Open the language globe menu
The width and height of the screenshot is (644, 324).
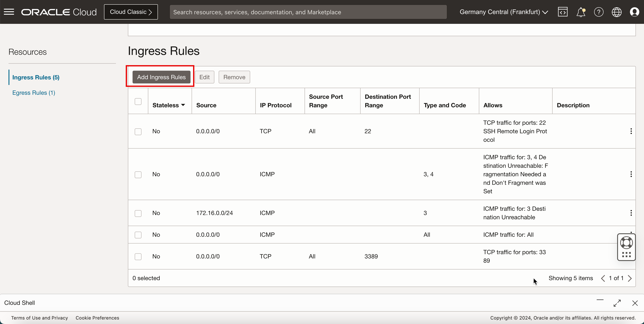pos(617,12)
